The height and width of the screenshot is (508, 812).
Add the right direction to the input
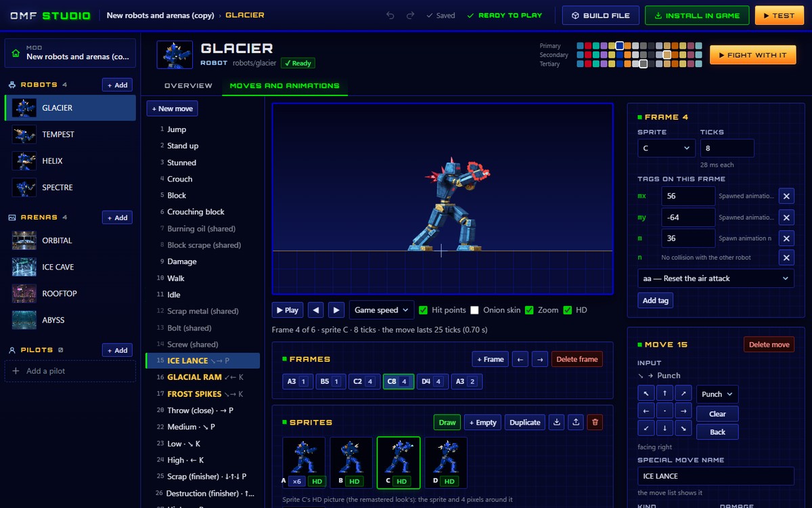click(684, 410)
